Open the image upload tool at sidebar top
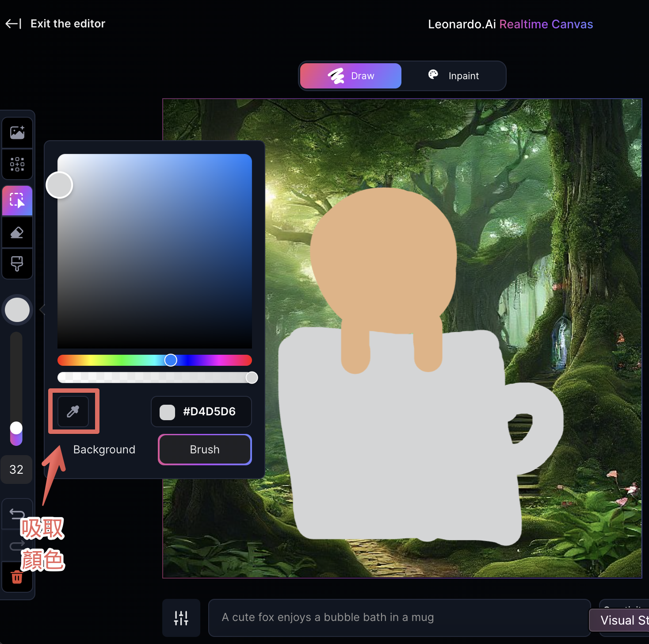Viewport: 649px width, 644px height. tap(17, 132)
